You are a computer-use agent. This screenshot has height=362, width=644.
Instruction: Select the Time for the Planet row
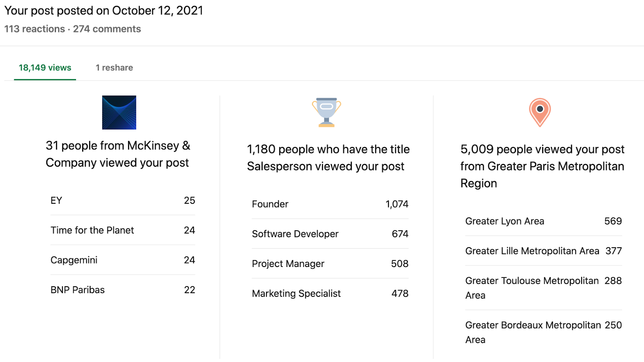pos(123,230)
